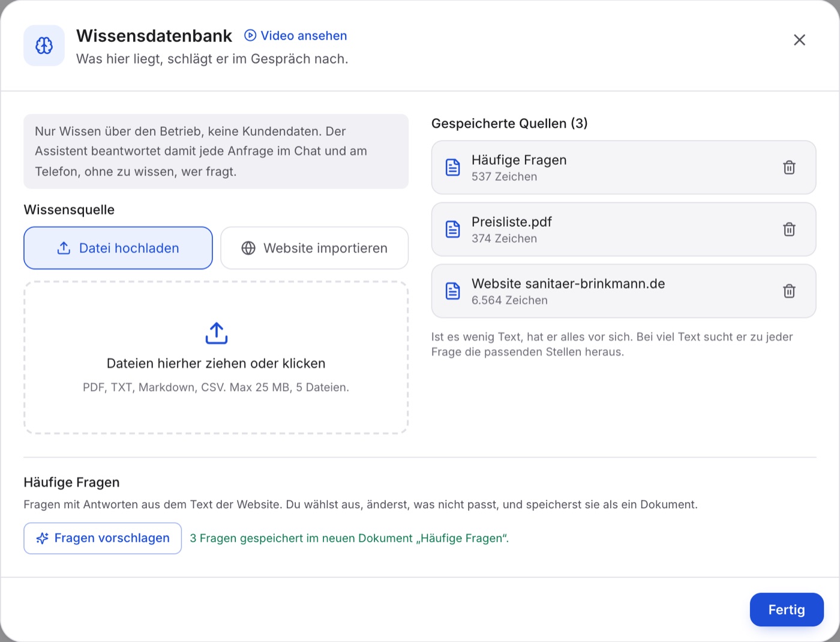Click the Fragen vorschlagen button
Image resolution: width=840 pixels, height=642 pixels.
103,538
